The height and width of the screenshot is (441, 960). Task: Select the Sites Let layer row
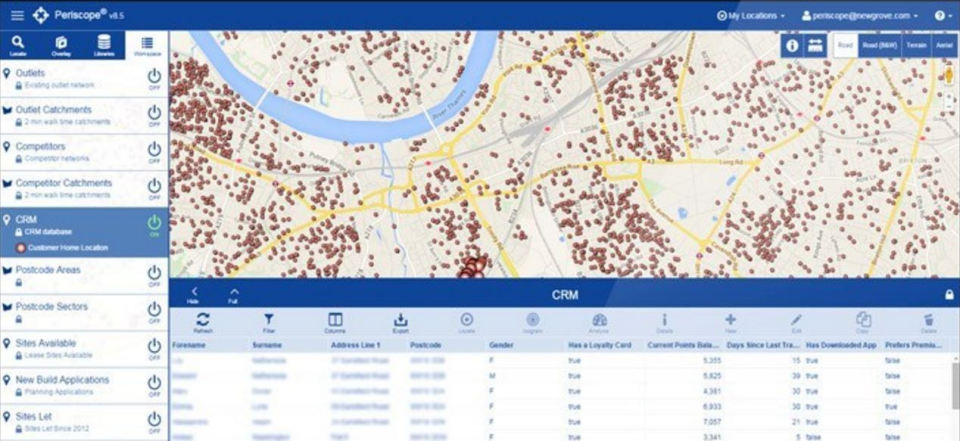[x=84, y=423]
